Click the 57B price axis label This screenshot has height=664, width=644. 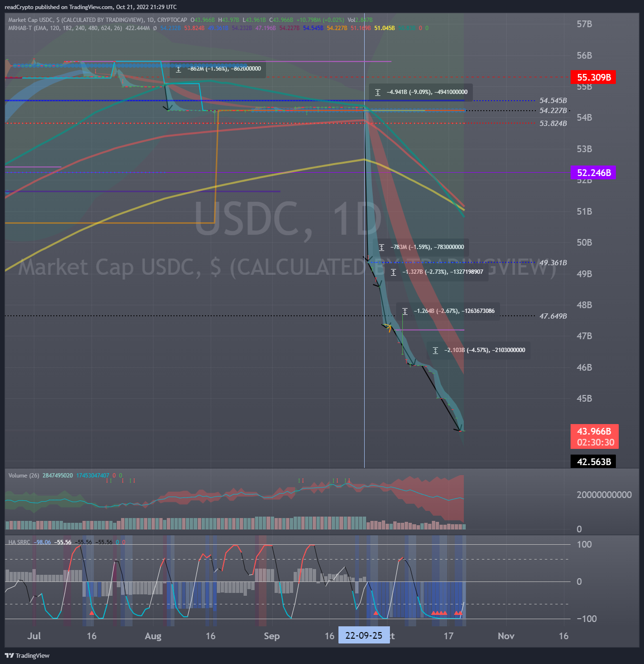584,24
